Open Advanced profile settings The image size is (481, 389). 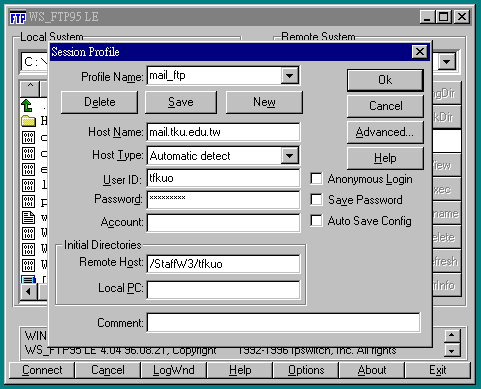[385, 132]
